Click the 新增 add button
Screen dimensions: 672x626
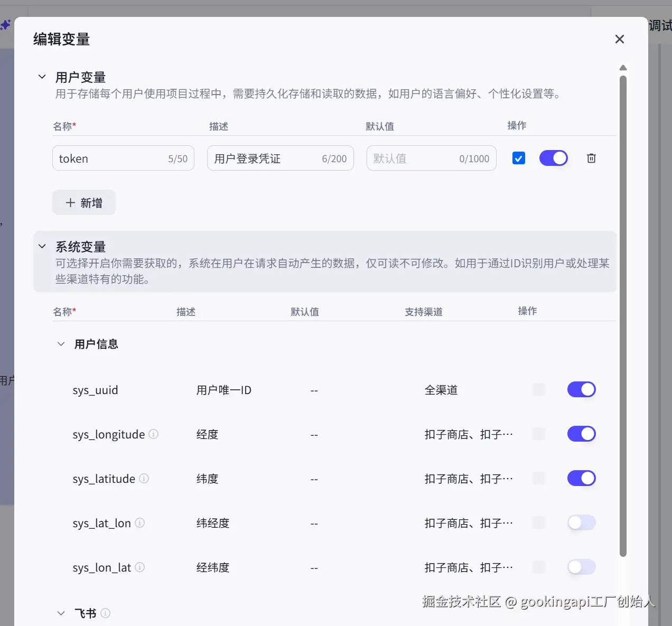(x=83, y=202)
